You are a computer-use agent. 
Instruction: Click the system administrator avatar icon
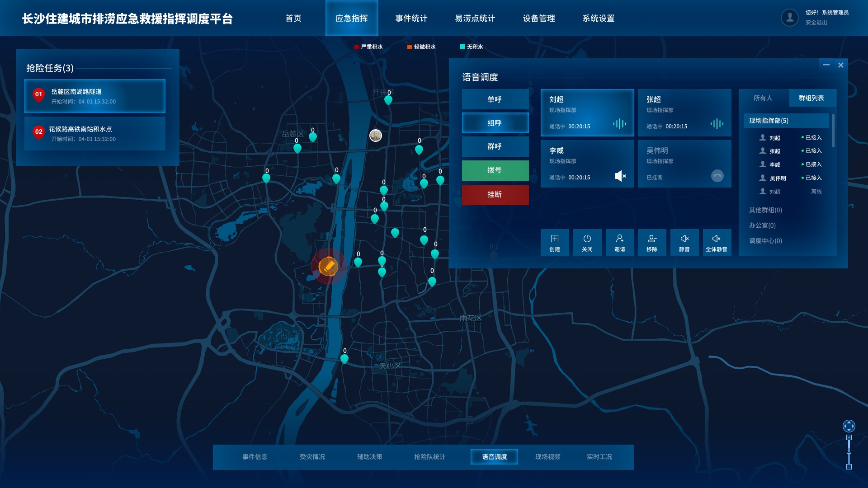click(x=789, y=18)
